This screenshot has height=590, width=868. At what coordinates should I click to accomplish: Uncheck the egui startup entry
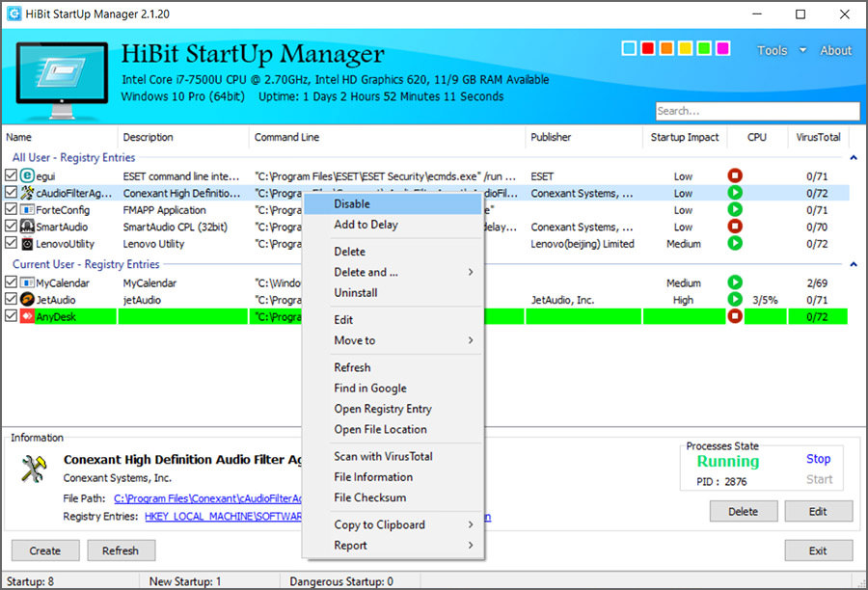pos(11,176)
